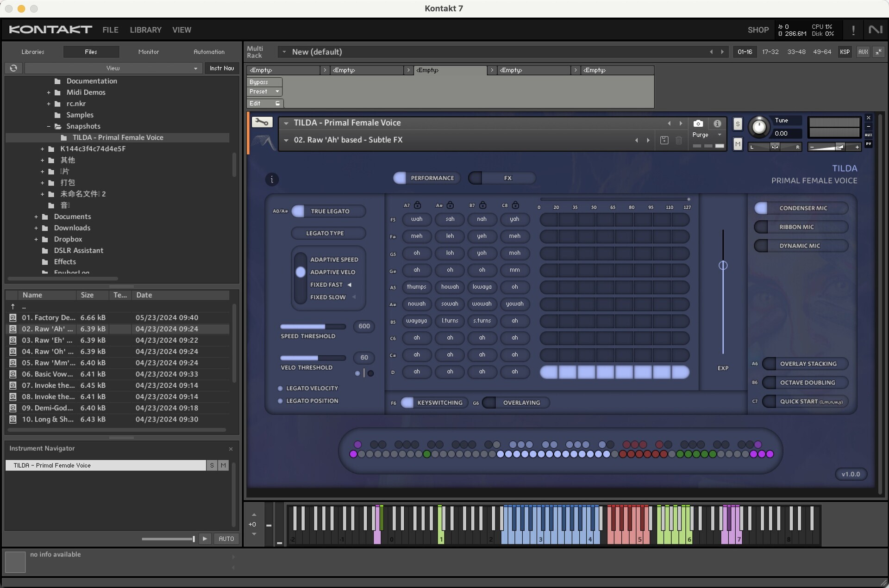Go to previous snapshot arrow
889x588 pixels.
click(636, 140)
